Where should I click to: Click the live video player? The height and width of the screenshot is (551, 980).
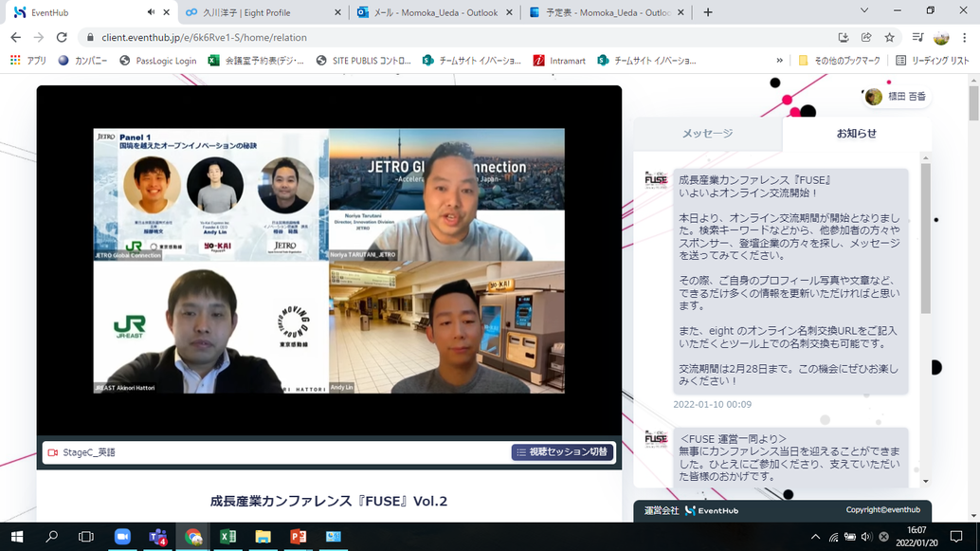pyautogui.click(x=329, y=261)
